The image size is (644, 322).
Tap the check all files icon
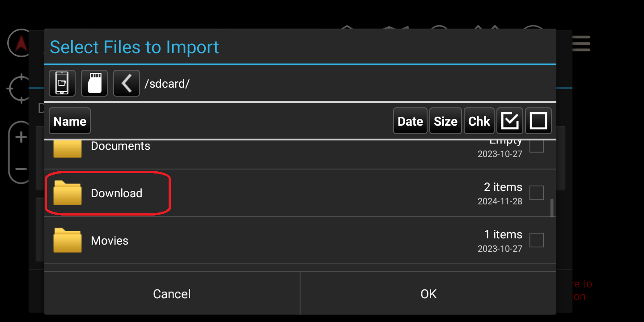click(x=510, y=121)
